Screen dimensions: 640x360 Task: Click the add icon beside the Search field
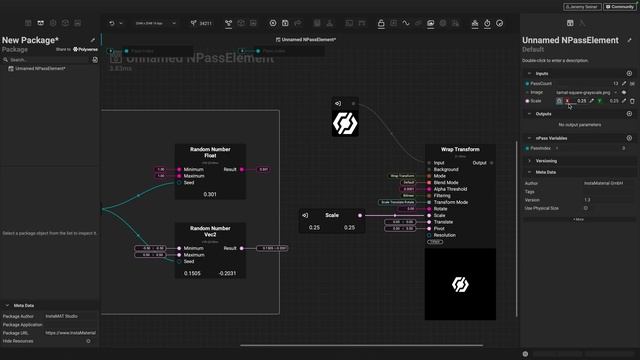[x=95, y=60]
